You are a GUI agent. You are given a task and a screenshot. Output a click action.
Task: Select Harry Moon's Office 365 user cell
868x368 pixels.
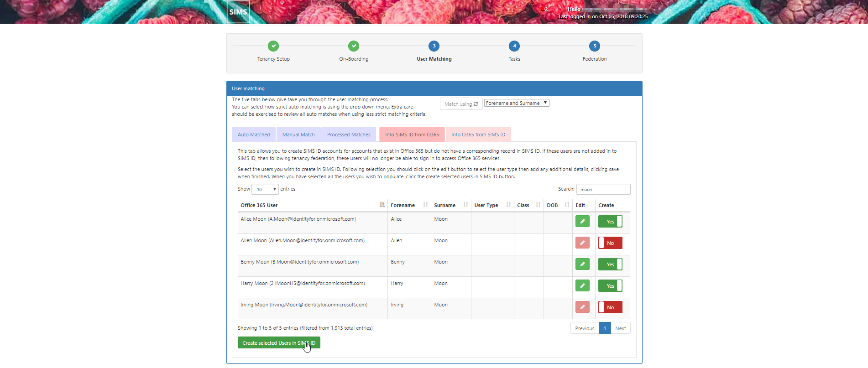coord(313,287)
